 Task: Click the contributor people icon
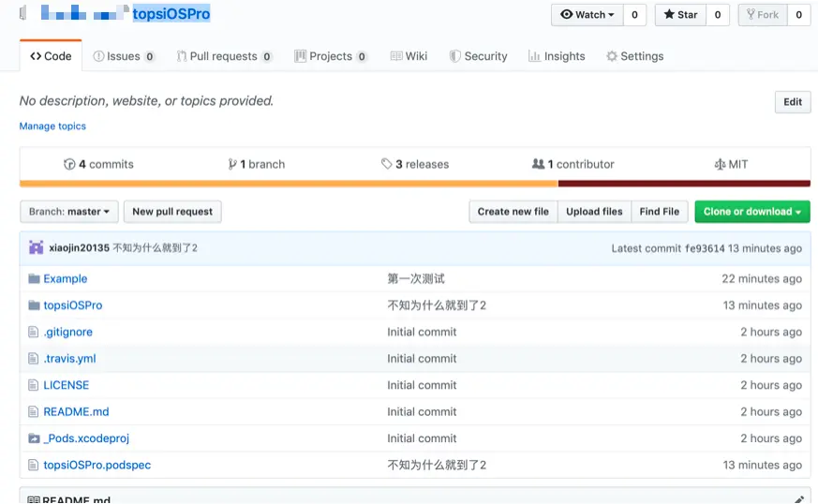click(538, 164)
